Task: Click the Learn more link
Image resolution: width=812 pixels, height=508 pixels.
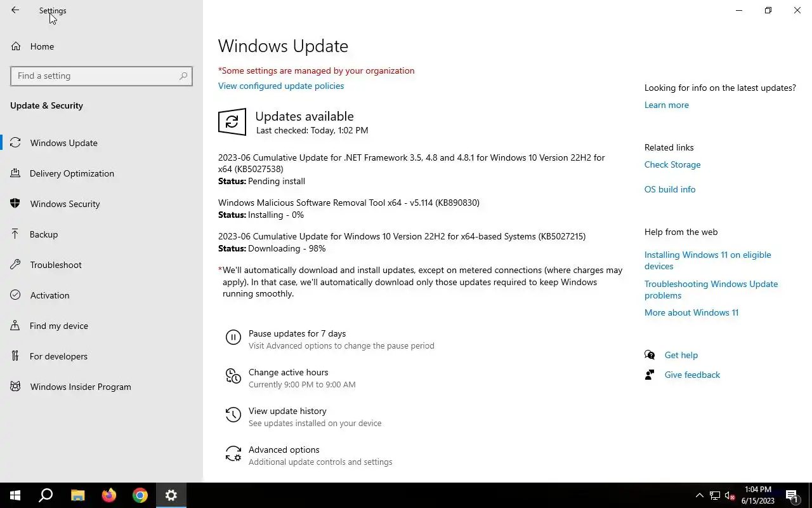Action: coord(666,105)
